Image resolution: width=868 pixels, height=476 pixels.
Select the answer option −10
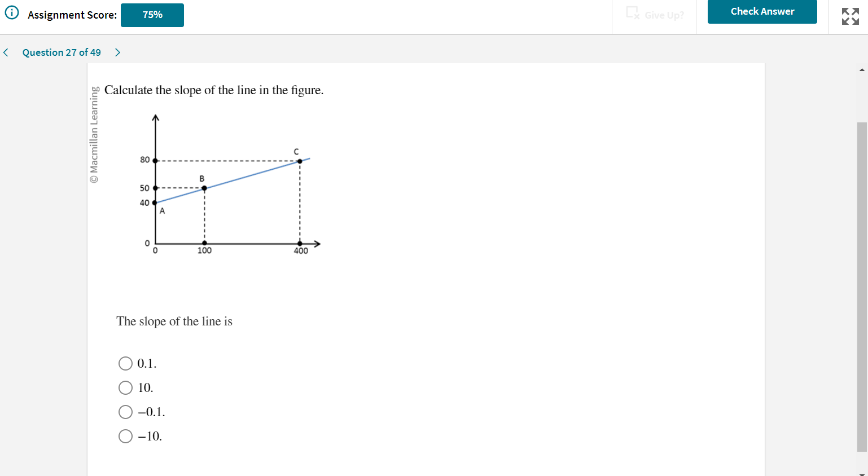125,436
